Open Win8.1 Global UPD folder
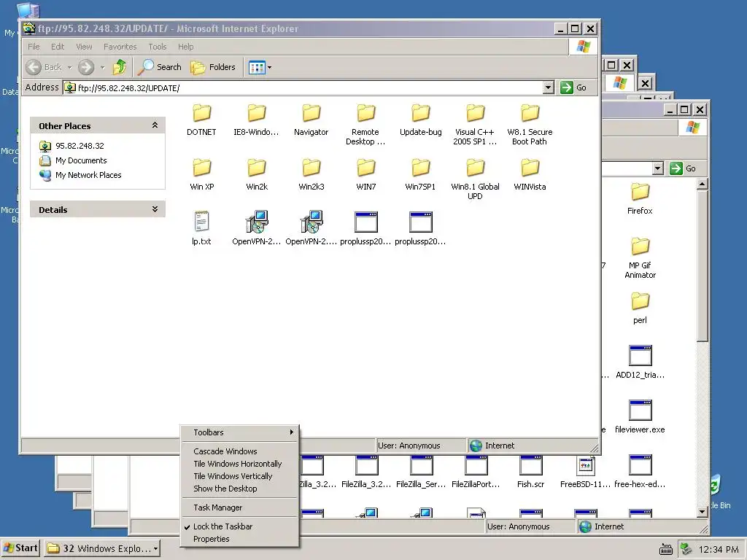The image size is (747, 560). (475, 179)
